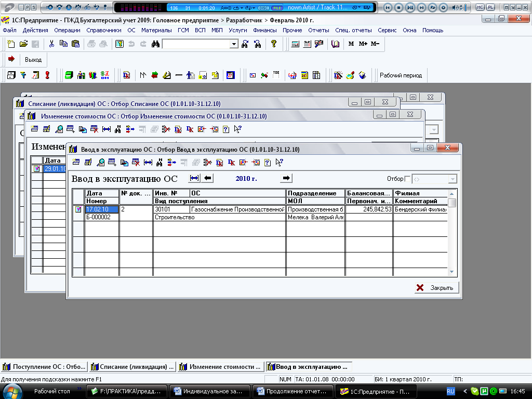Click the Dk movements icon in Ввод в эксплуатацию toolbar
Image resolution: width=532 pixels, height=399 pixels.
pos(231,163)
